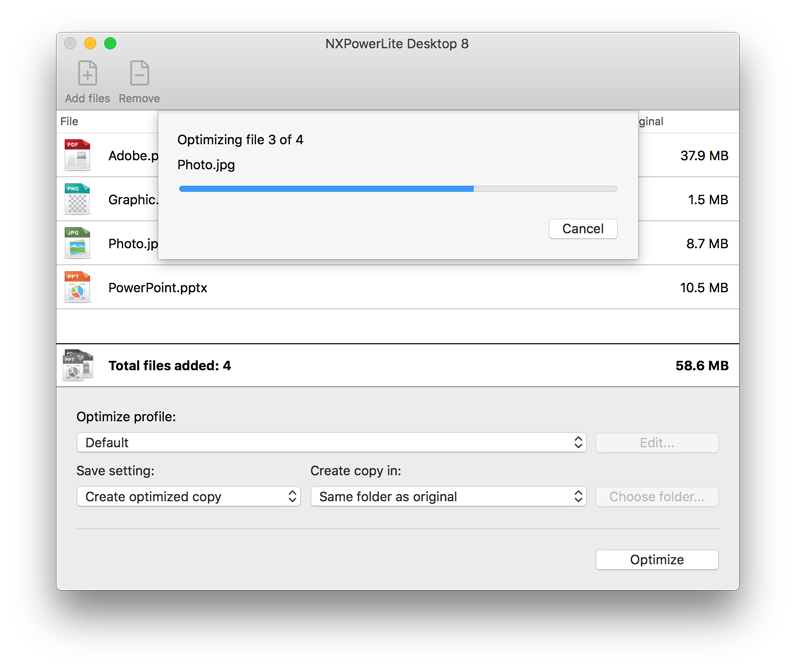The width and height of the screenshot is (795, 670).
Task: Select the PNG file icon for Graphic
Action: click(x=77, y=199)
